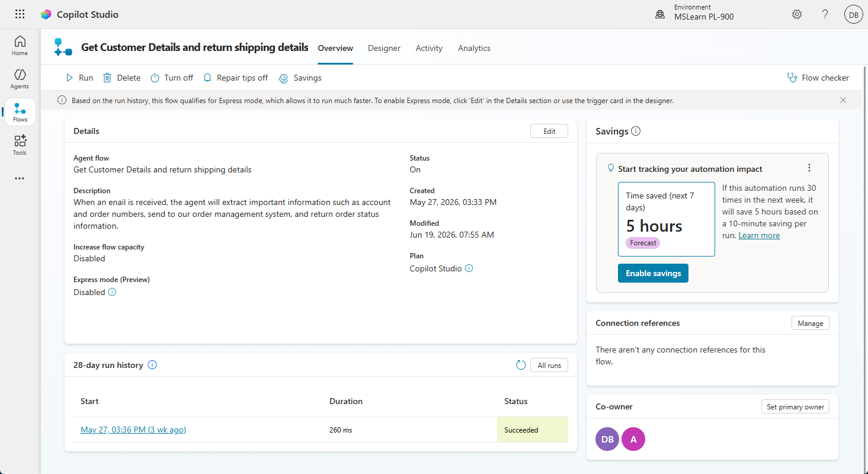Image resolution: width=868 pixels, height=474 pixels.
Task: Switch to the Overview tab
Action: tap(335, 48)
